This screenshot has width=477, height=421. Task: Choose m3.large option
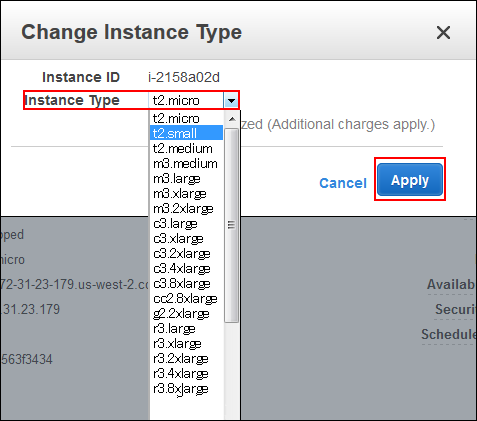point(186,178)
